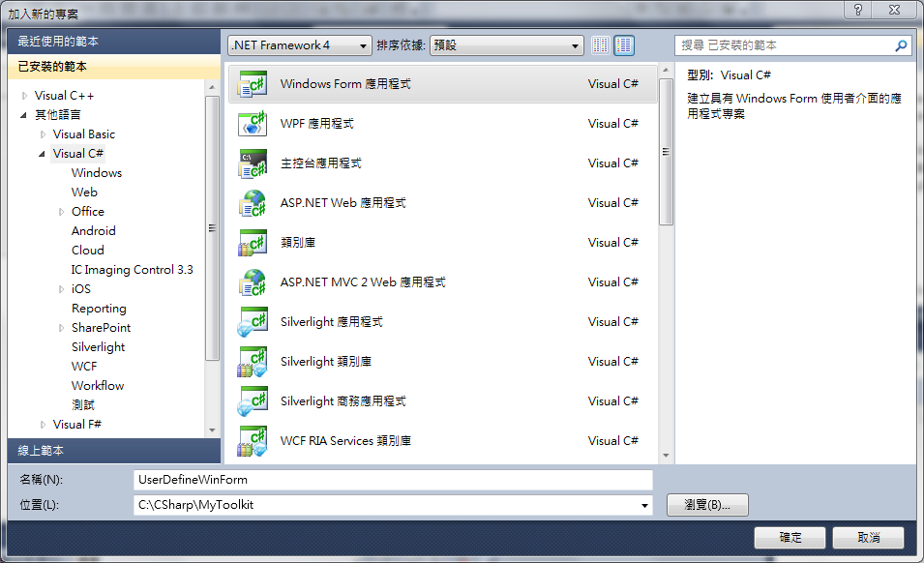The width and height of the screenshot is (924, 563).
Task: Switch to medium icons list view
Action: (623, 45)
